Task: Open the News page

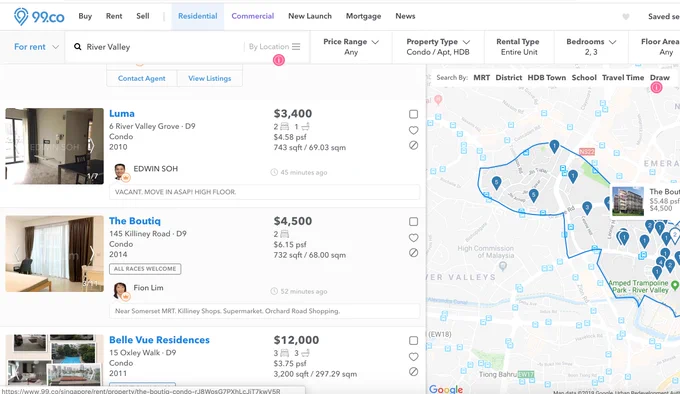Action: click(405, 16)
